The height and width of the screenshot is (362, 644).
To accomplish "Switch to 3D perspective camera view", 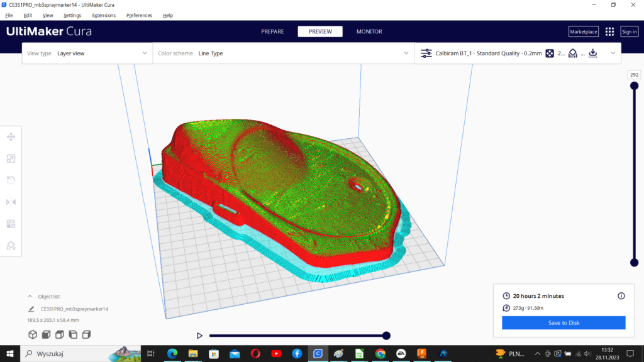I will pyautogui.click(x=33, y=334).
